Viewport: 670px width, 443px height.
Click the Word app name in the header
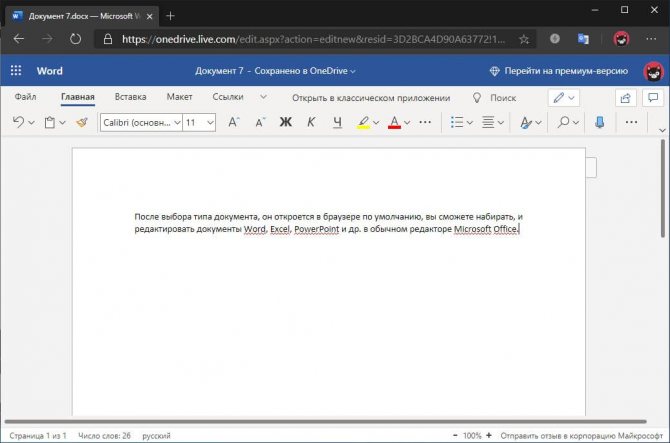click(50, 71)
